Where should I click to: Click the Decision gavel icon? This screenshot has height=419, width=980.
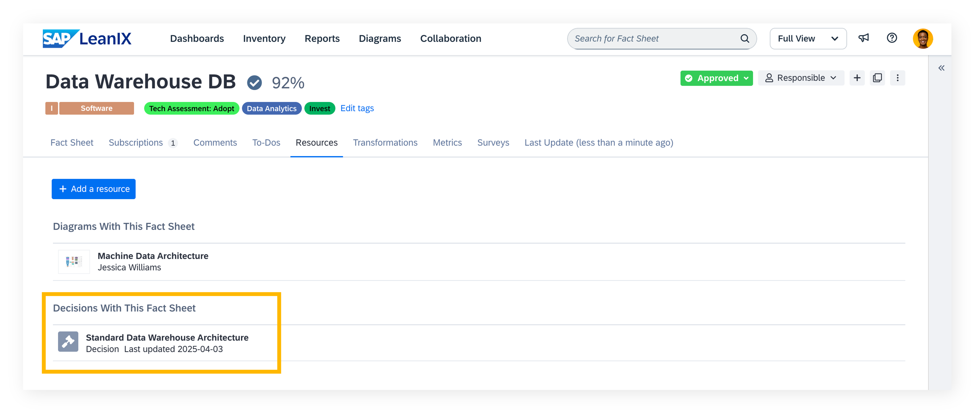[x=68, y=341]
